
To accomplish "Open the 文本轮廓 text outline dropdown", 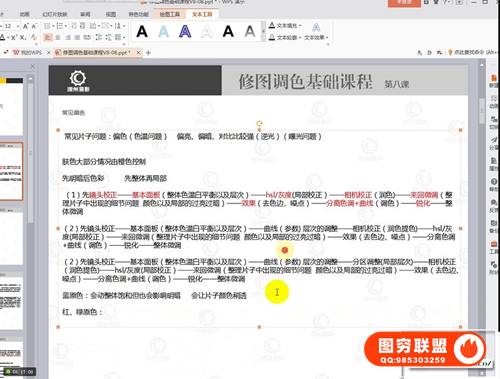I will (285, 37).
